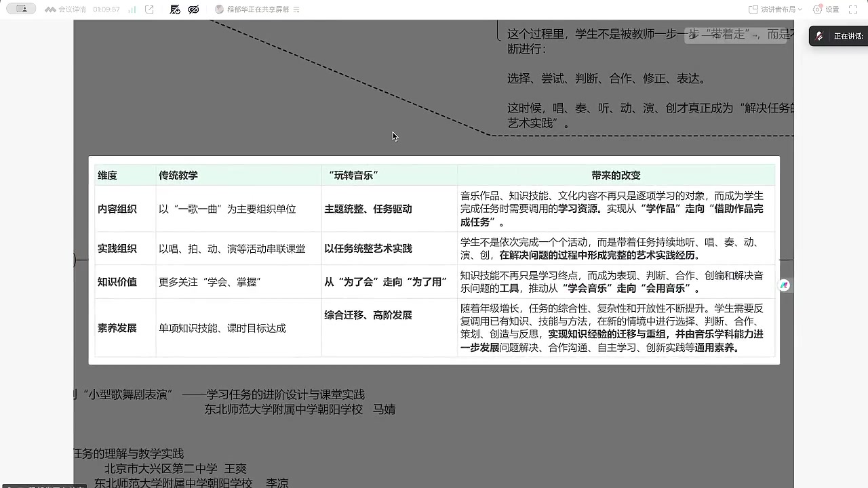Open 会议详情 meeting details
Image resolution: width=868 pixels, height=488 pixels.
tap(66, 9)
